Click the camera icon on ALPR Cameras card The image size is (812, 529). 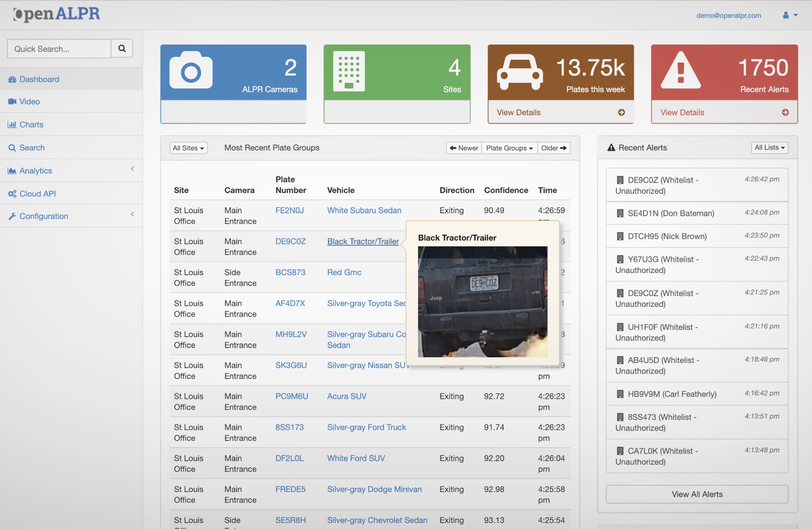191,70
